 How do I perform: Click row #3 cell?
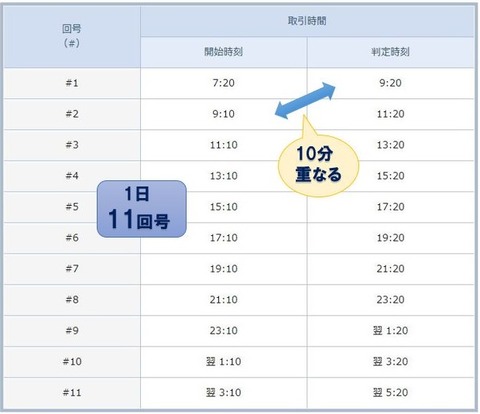pos(72,145)
